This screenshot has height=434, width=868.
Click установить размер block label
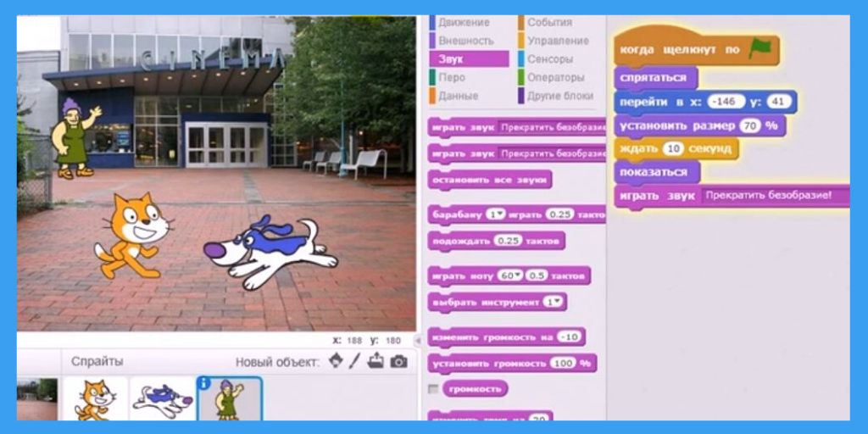677,125
